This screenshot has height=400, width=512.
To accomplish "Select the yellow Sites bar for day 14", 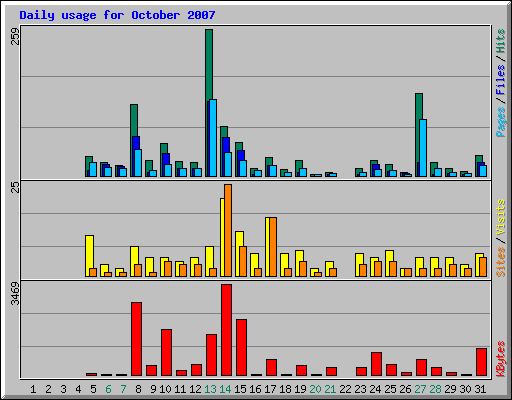I will coord(222,237).
